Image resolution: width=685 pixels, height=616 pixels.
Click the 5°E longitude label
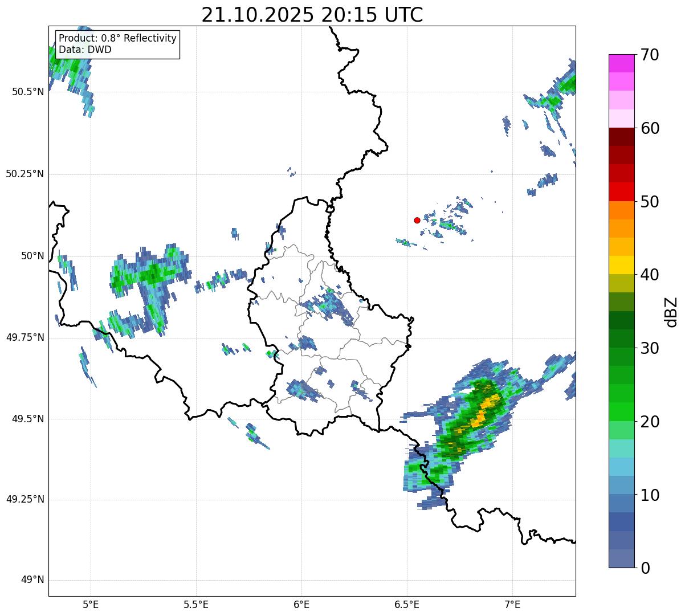[x=91, y=604]
